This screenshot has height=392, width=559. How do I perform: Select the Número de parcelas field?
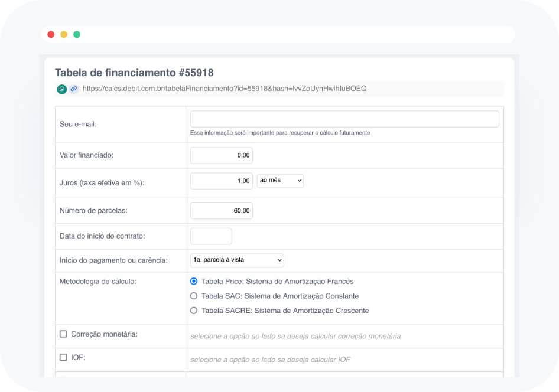tap(221, 211)
